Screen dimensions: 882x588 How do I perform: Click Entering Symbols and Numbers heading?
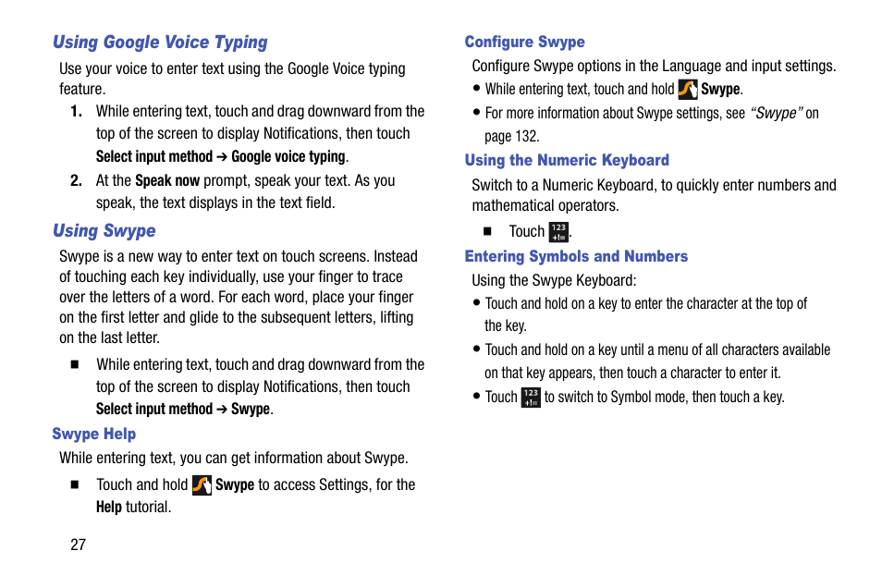[576, 256]
